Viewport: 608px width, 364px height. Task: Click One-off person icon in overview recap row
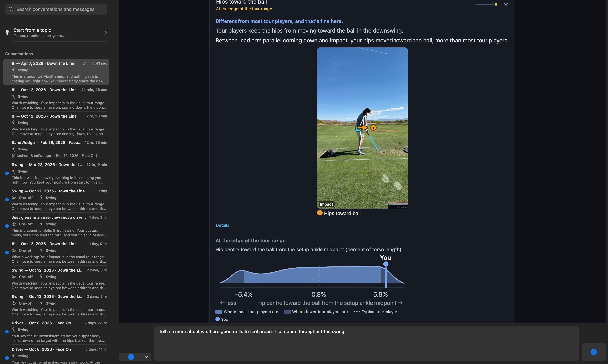coord(14,224)
